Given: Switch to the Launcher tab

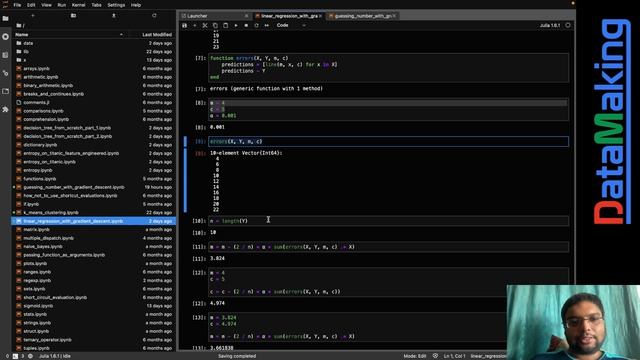Looking at the screenshot, I should pos(212,16).
